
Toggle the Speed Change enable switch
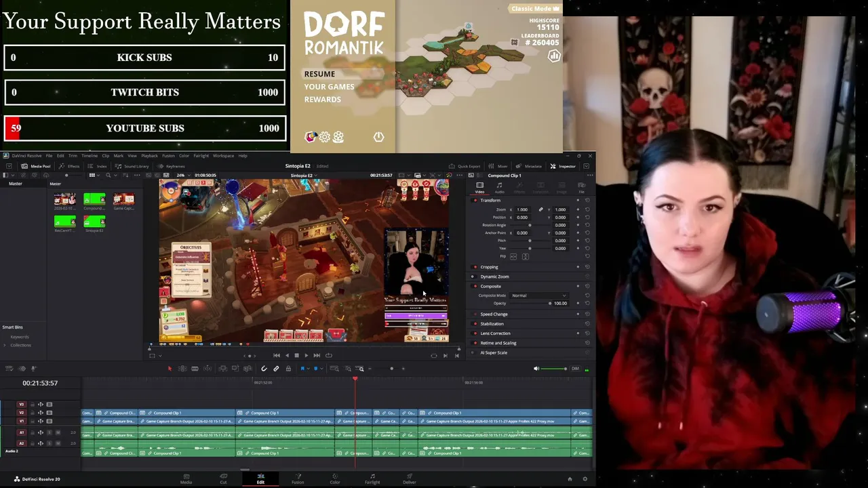[475, 314]
